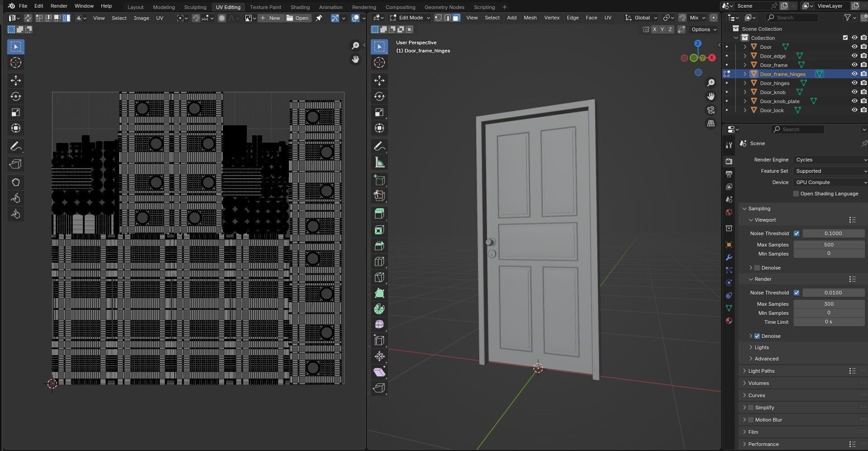The width and height of the screenshot is (868, 451).
Task: Enable Simplify checkbox
Action: [751, 408]
